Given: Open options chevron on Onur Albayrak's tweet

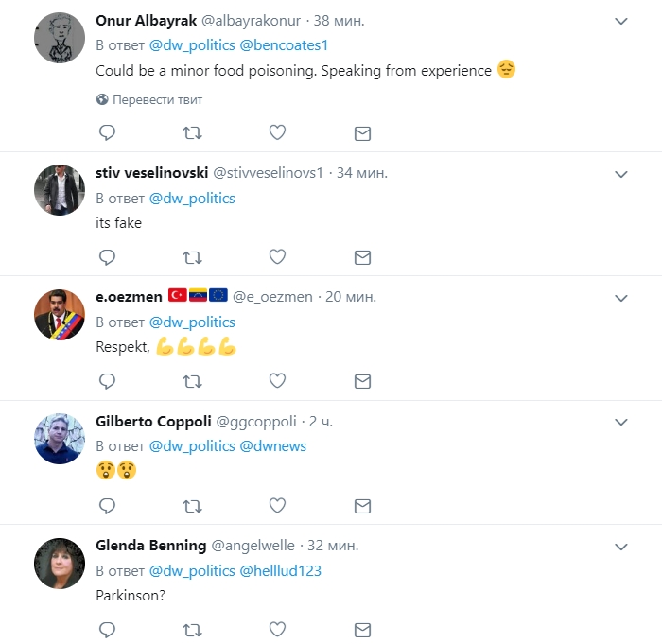Looking at the screenshot, I should tap(621, 21).
